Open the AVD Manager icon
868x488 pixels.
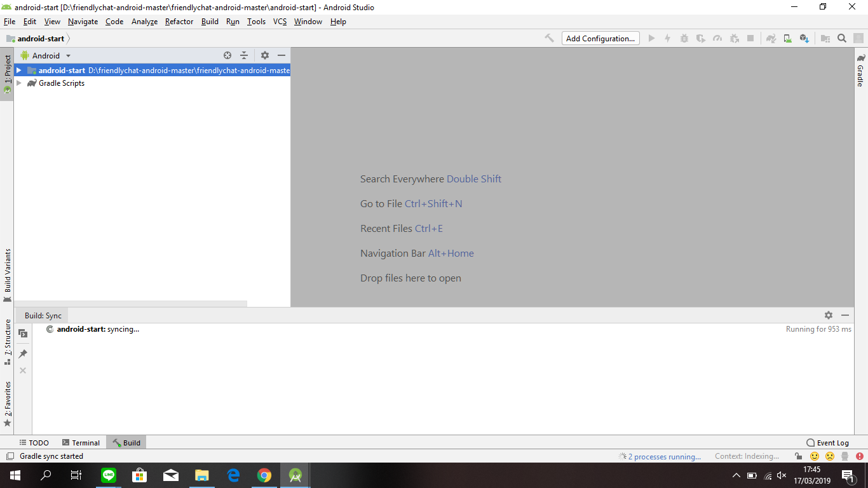point(787,38)
